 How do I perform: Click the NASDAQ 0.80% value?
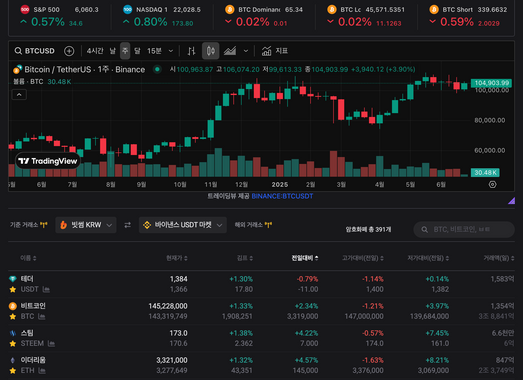[x=150, y=22]
